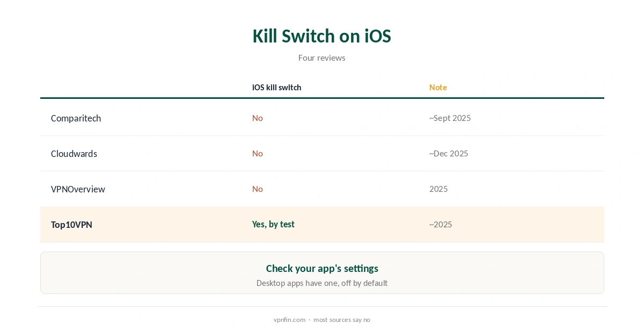The height and width of the screenshot is (330, 644).
Task: Click the '~Sept 2025' note
Action: pyautogui.click(x=450, y=118)
